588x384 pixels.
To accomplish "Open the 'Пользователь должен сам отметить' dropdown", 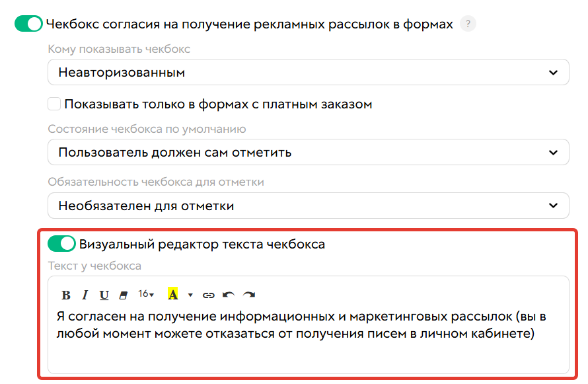I will pos(309,152).
